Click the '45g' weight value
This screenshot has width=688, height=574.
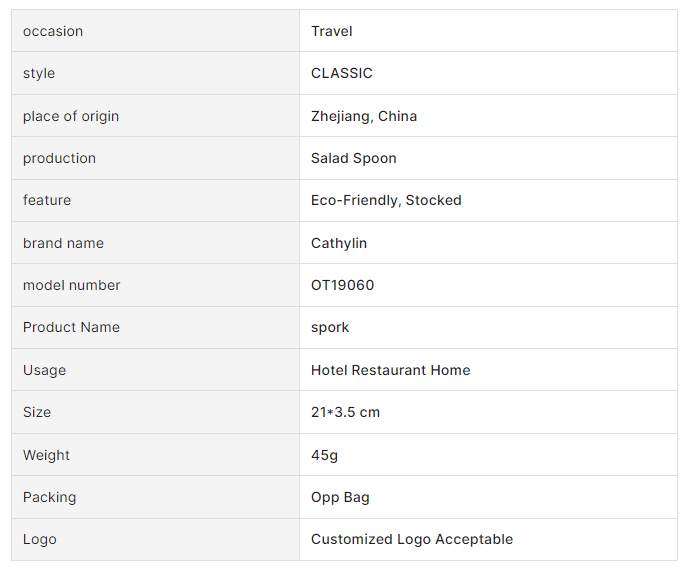(x=325, y=455)
